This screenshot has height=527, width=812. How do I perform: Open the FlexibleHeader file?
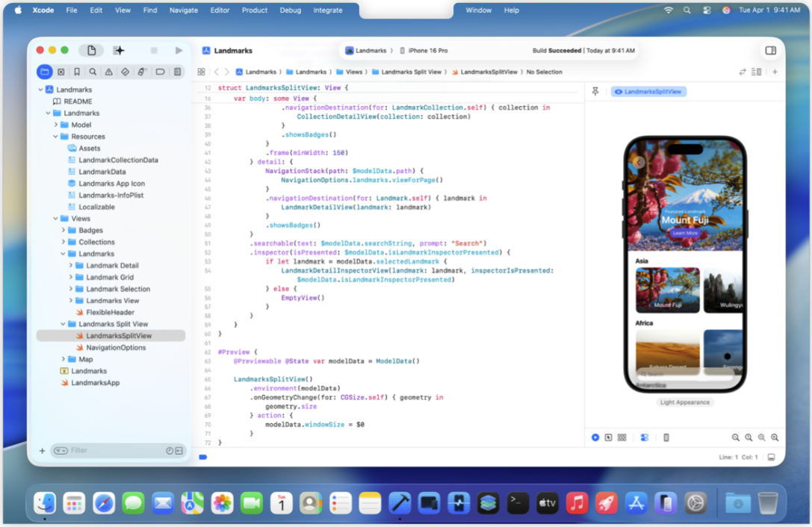point(111,312)
